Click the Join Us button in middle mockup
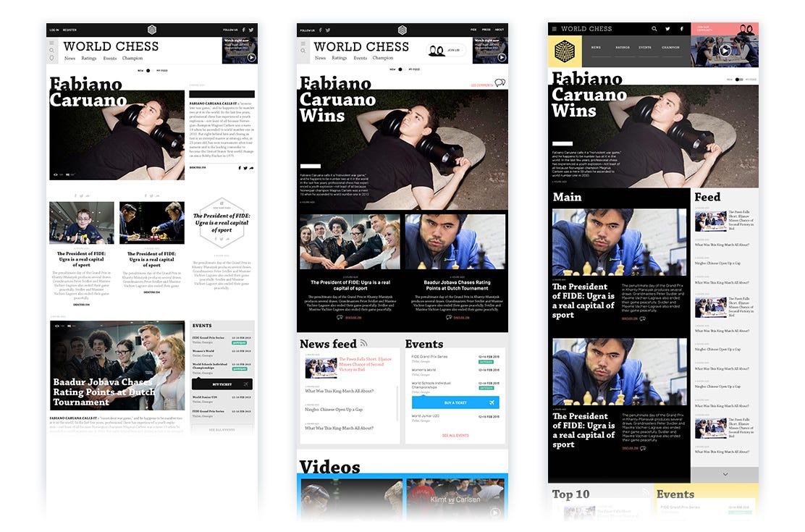 pyautogui.click(x=446, y=51)
